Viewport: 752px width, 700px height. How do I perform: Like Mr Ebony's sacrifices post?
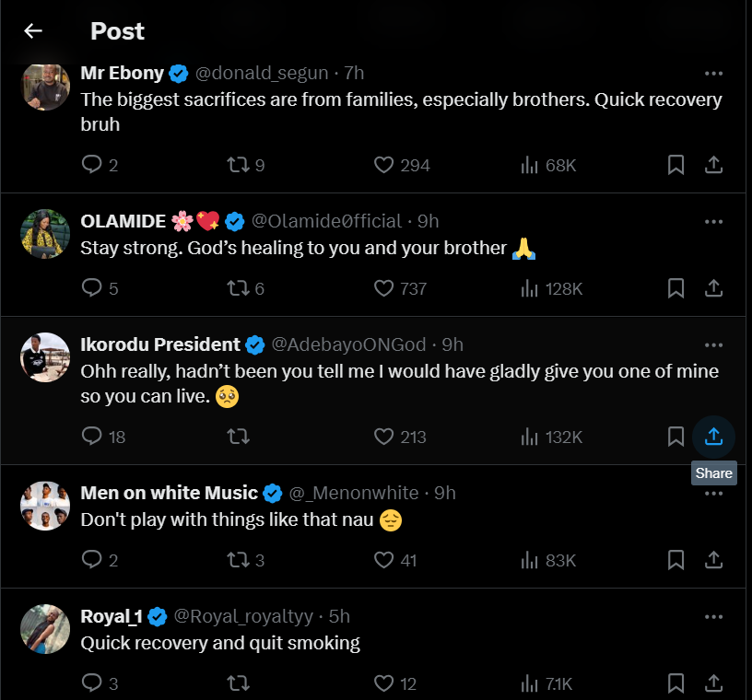click(x=384, y=165)
